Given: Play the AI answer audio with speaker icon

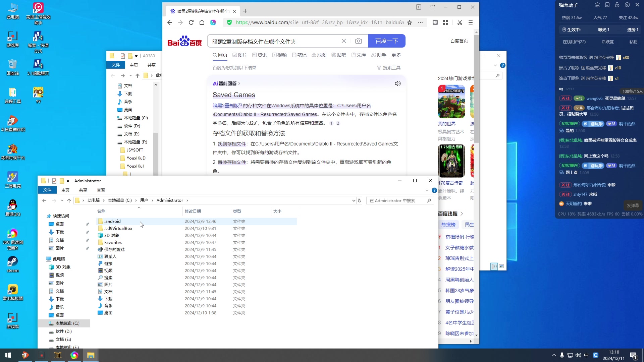Looking at the screenshot, I should point(397,83).
